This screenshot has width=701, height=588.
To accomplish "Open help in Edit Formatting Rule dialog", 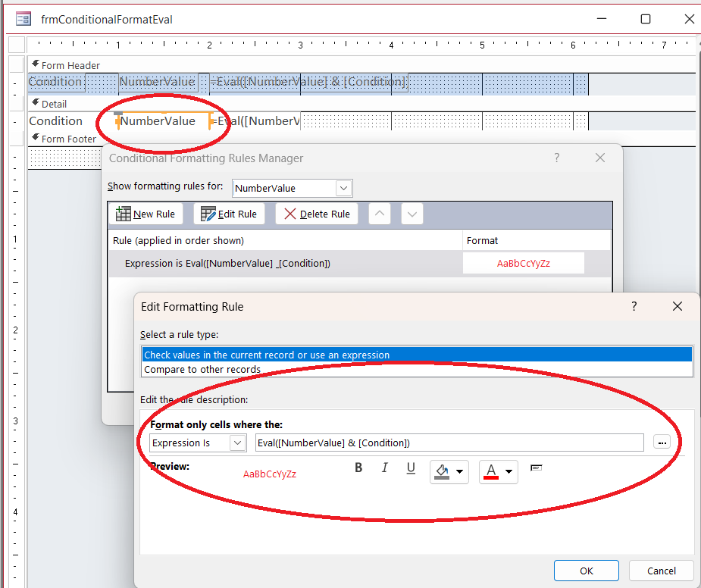I will [x=634, y=306].
